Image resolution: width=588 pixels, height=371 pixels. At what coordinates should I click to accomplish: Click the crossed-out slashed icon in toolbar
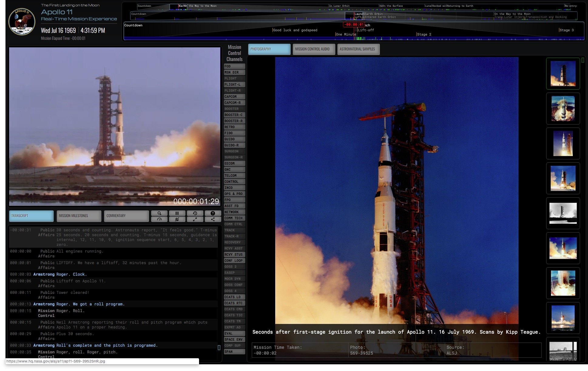177,219
